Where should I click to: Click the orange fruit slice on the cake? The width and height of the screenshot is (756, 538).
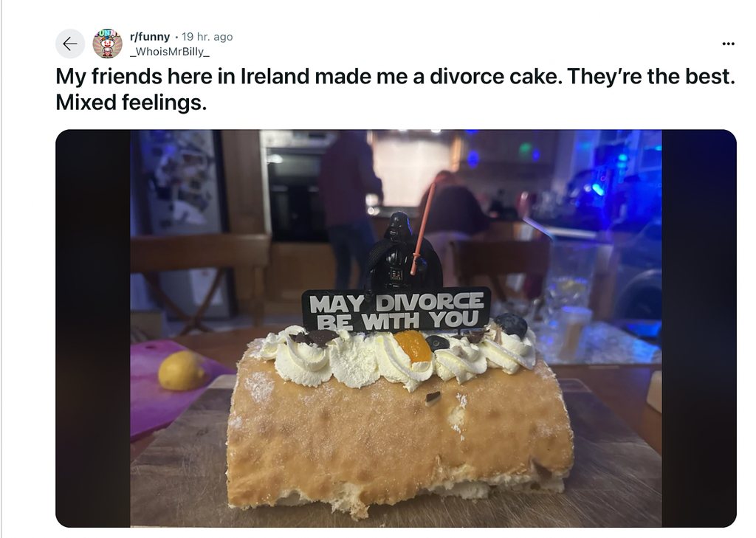point(413,345)
